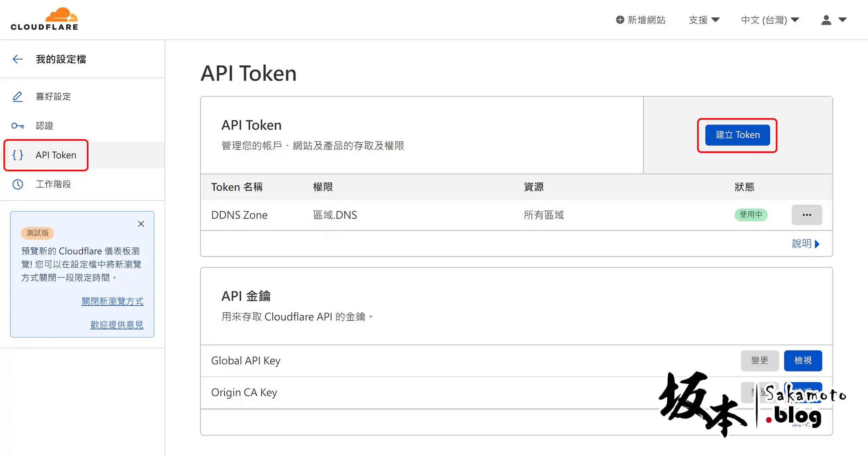Click the key icon for 認證
Image resolution: width=868 pixels, height=456 pixels.
click(x=18, y=126)
